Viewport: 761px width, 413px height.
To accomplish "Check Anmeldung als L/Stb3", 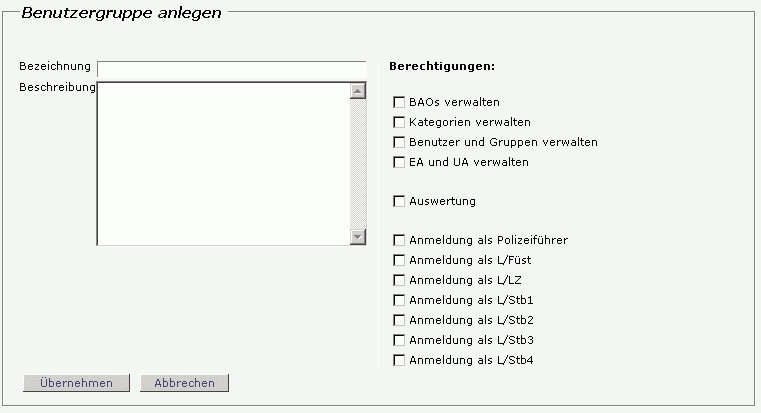I will pos(399,340).
